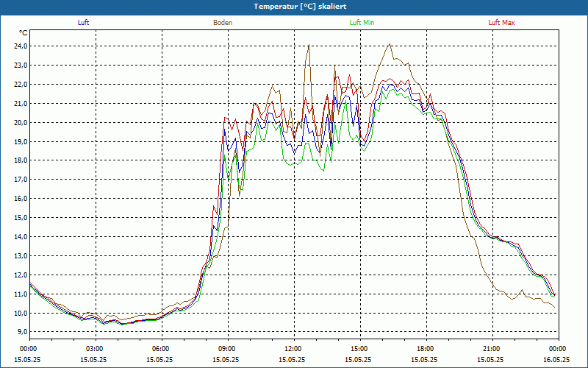Click the blue Luft legend label
The height and width of the screenshot is (368, 588).
83,23
